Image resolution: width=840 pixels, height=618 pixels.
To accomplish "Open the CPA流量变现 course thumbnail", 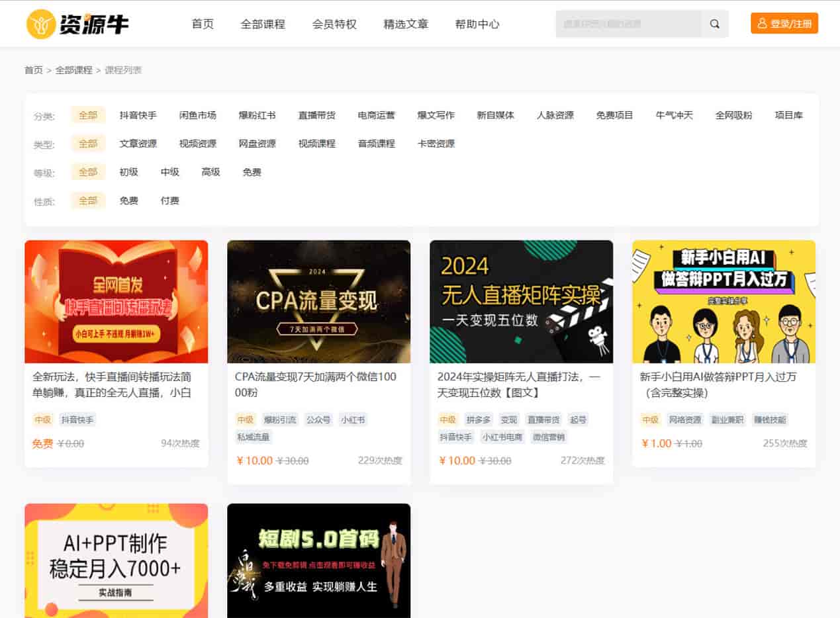I will [318, 302].
